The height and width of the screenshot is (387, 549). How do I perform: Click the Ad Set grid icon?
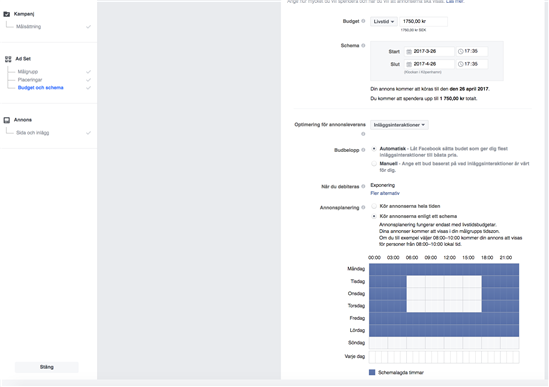pos(8,59)
